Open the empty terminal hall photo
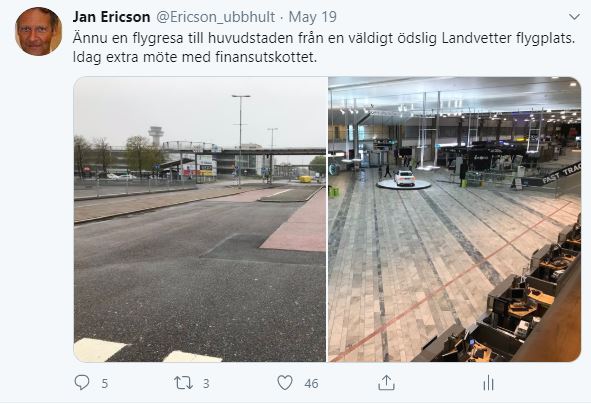 455,219
